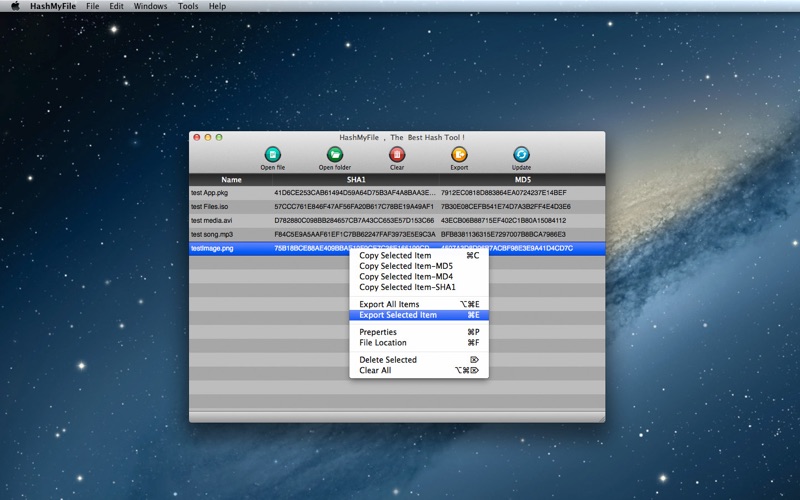The height and width of the screenshot is (500, 800).
Task: Select the test Files.iso row
Action: point(397,207)
